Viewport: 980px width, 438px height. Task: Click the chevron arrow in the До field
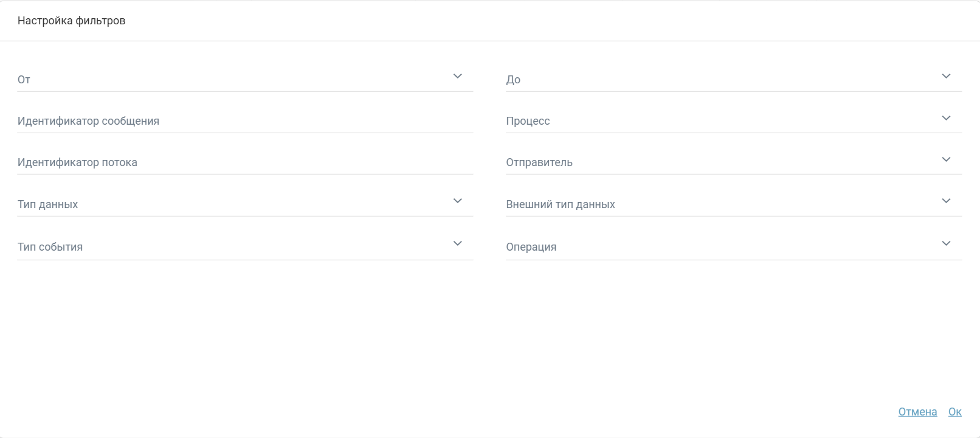[946, 77]
